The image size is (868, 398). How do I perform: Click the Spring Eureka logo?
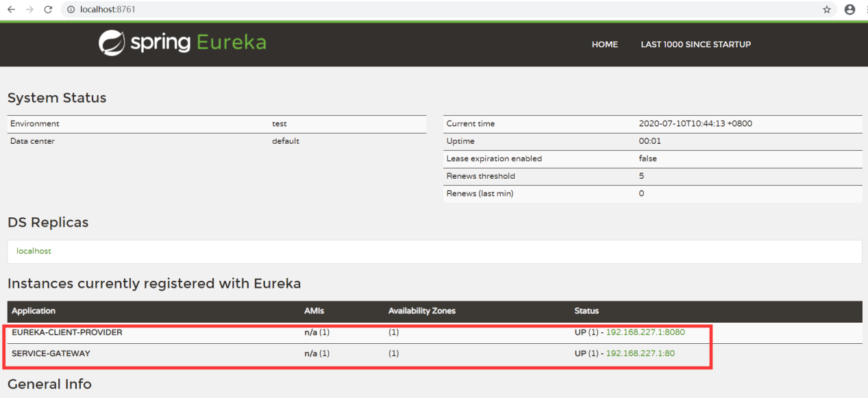182,42
